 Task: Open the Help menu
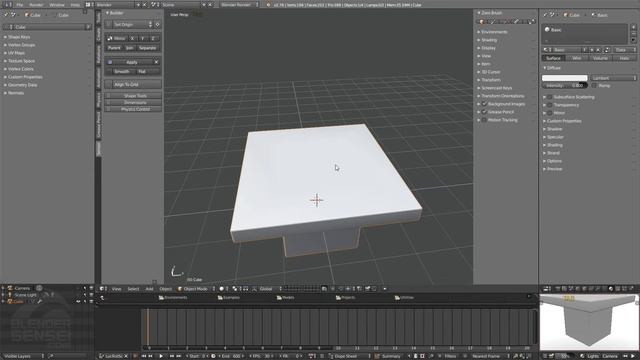click(x=75, y=5)
